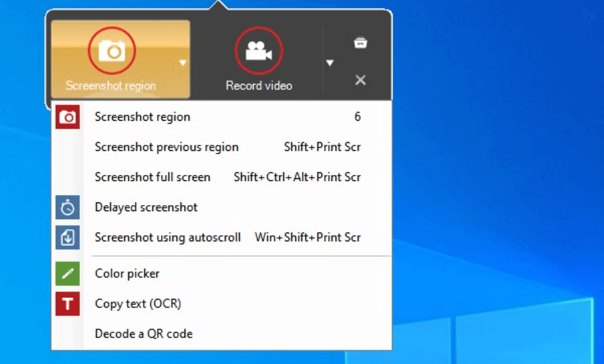This screenshot has height=364, width=604.
Task: Select Screenshot previous region
Action: pyautogui.click(x=222, y=147)
